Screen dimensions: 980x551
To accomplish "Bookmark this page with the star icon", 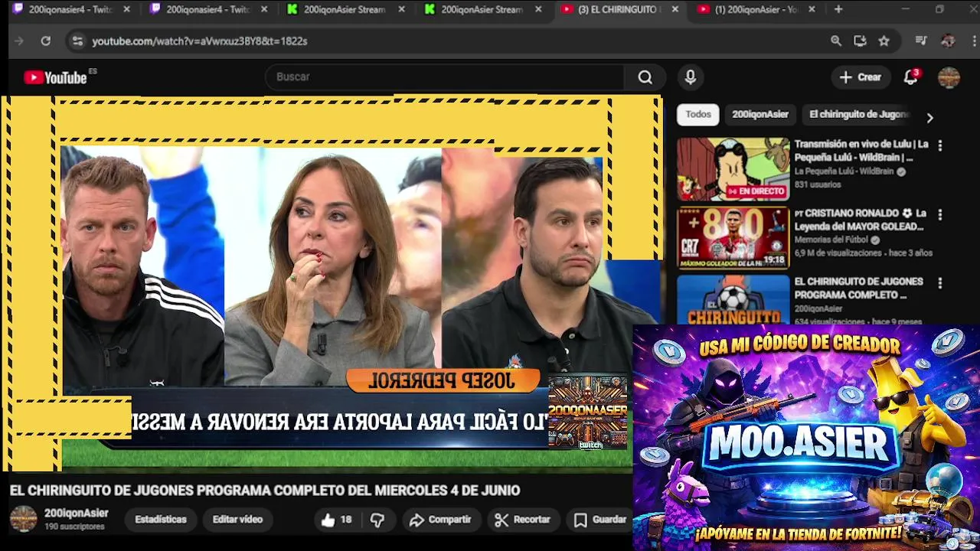I will coord(884,41).
